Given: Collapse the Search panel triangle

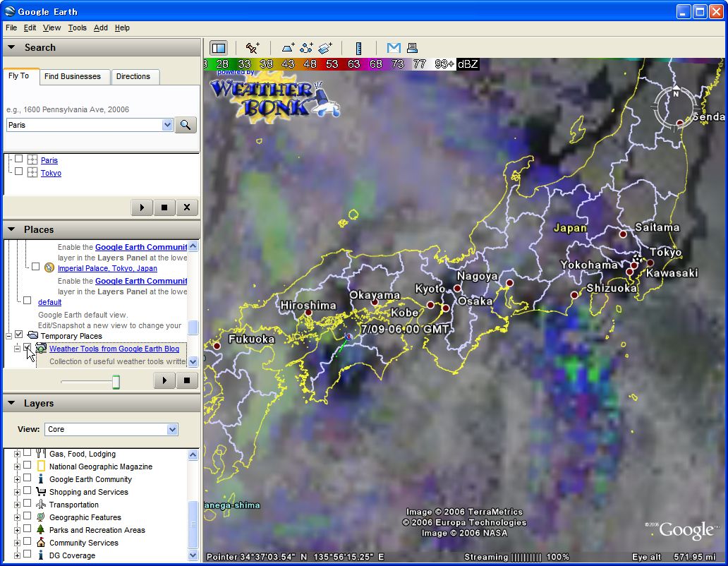Looking at the screenshot, I should [11, 47].
